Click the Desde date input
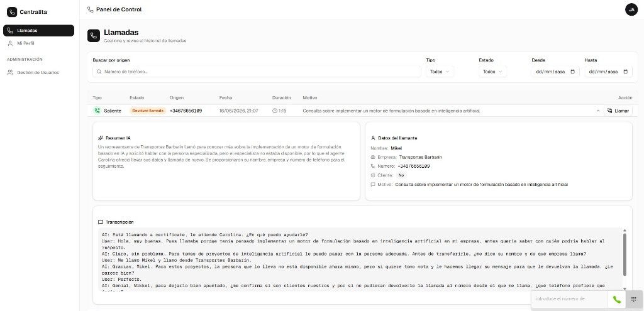 pyautogui.click(x=555, y=72)
